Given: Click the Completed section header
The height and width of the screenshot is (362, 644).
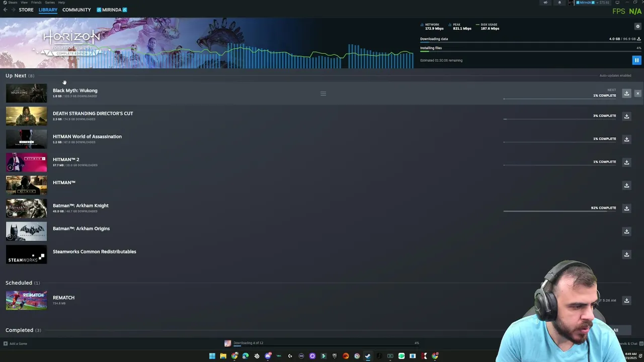Looking at the screenshot, I should [23, 330].
